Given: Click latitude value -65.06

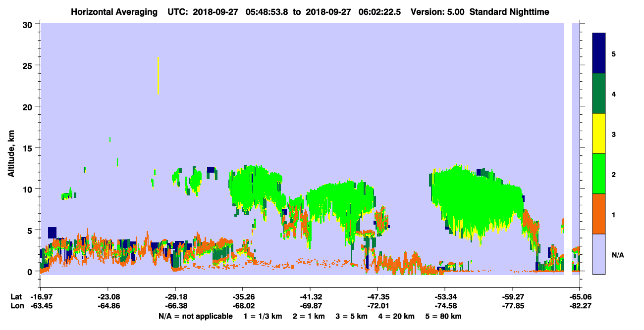Looking at the screenshot, I should pos(580,297).
